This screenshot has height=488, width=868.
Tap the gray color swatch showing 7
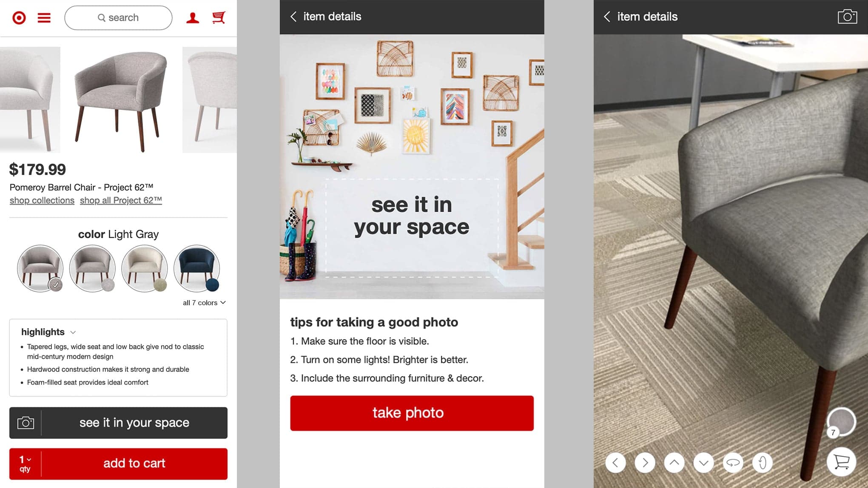click(841, 422)
